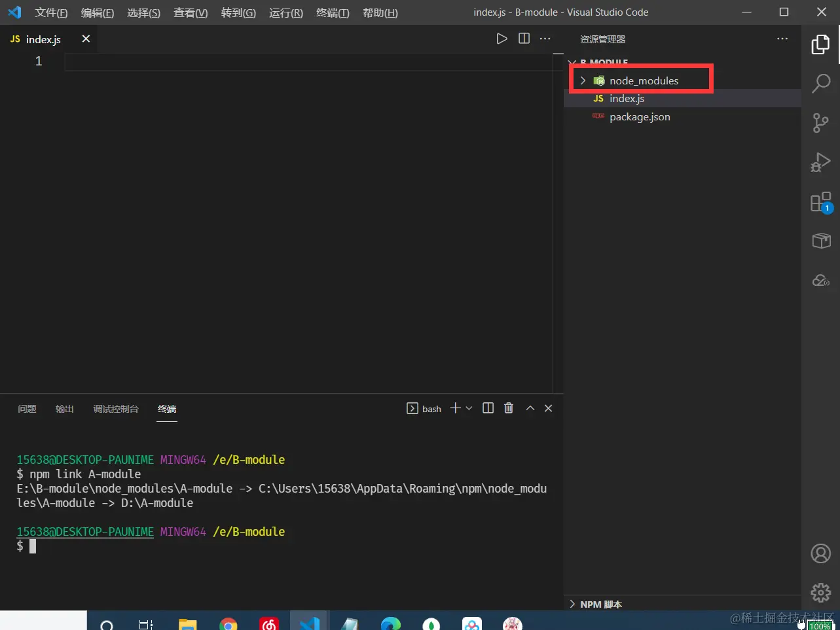
Task: Open the Explorer view in activity bar
Action: click(820, 44)
